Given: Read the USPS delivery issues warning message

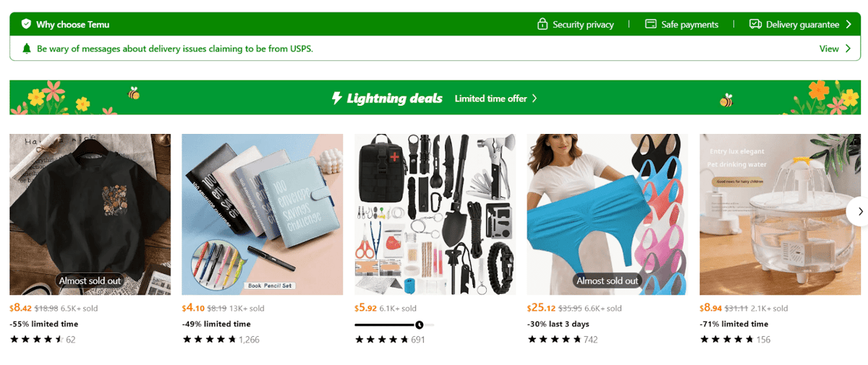Looking at the screenshot, I should (174, 49).
